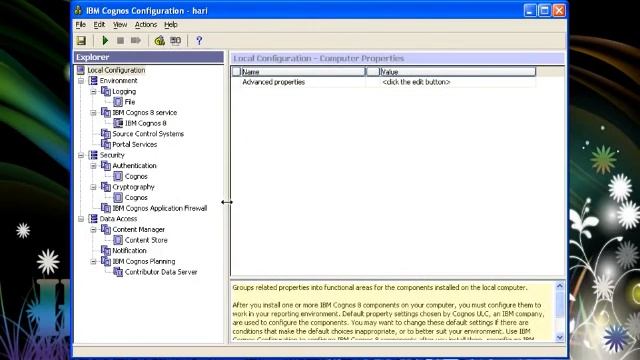Screen dimensions: 640x360
Task: Click the Portal Services node icon
Action: coord(106,144)
